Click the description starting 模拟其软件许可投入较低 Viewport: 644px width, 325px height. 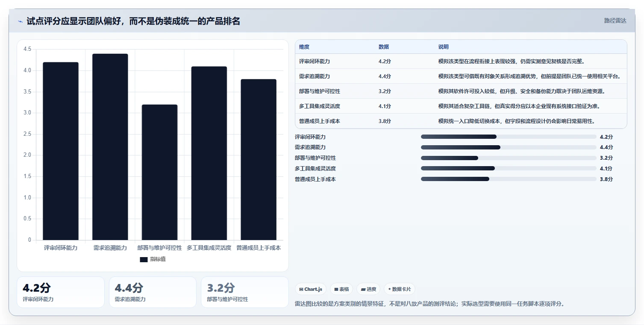point(522,91)
